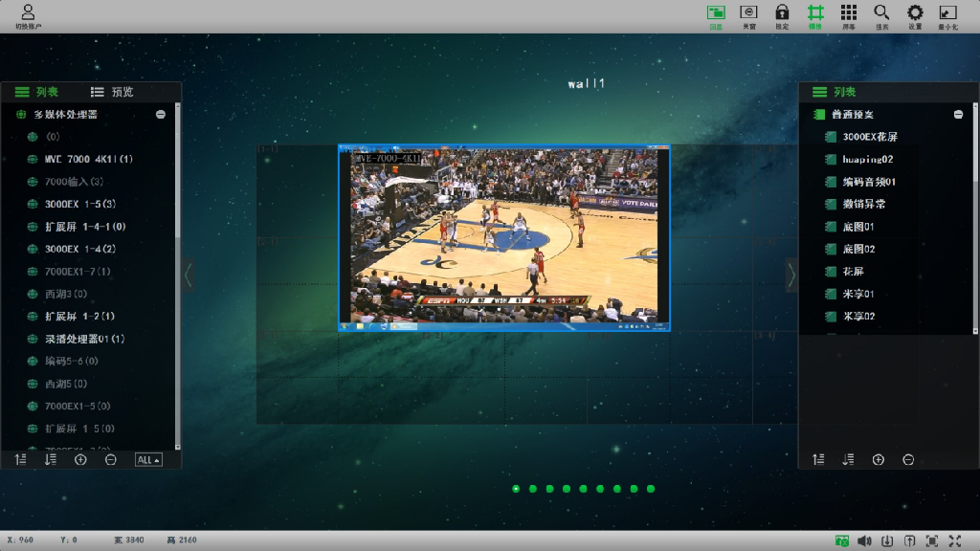Click the green screen status icon
This screenshot has height=551, width=980.
point(842,541)
